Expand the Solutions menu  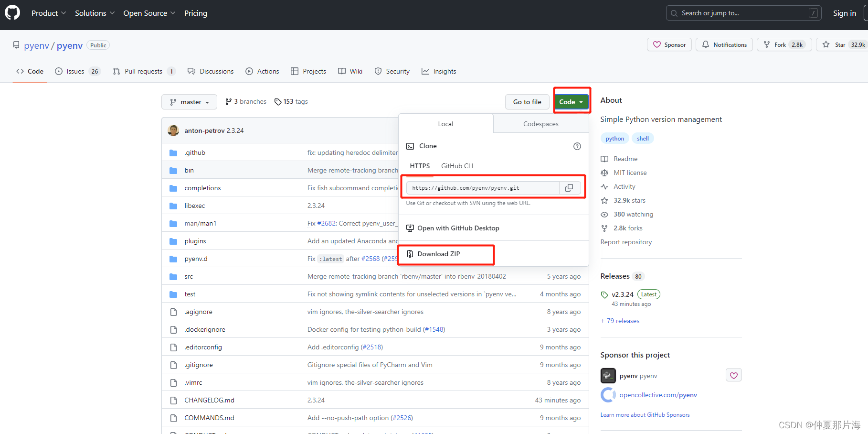tap(95, 13)
